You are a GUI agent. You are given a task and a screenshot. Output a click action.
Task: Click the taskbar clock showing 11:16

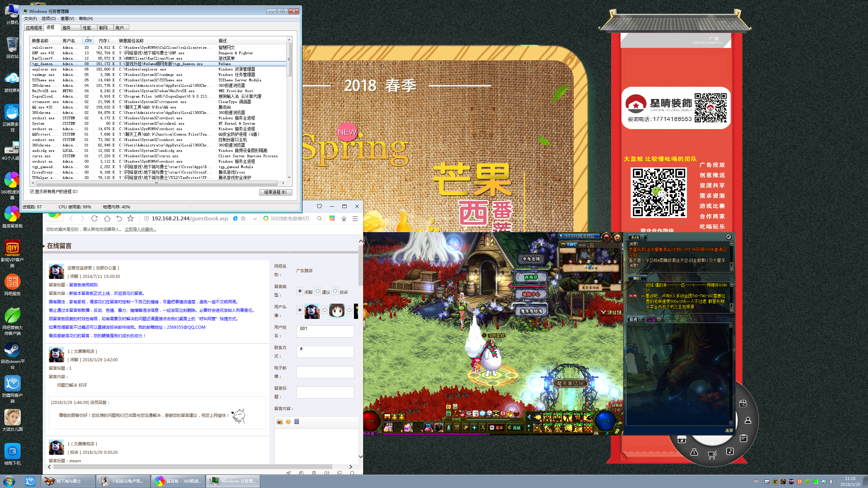point(850,481)
